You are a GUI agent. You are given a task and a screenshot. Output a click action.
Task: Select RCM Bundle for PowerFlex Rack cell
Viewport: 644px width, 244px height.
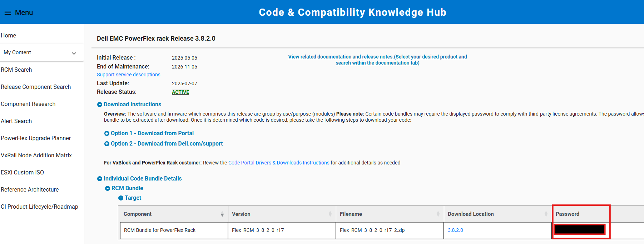(x=174, y=230)
